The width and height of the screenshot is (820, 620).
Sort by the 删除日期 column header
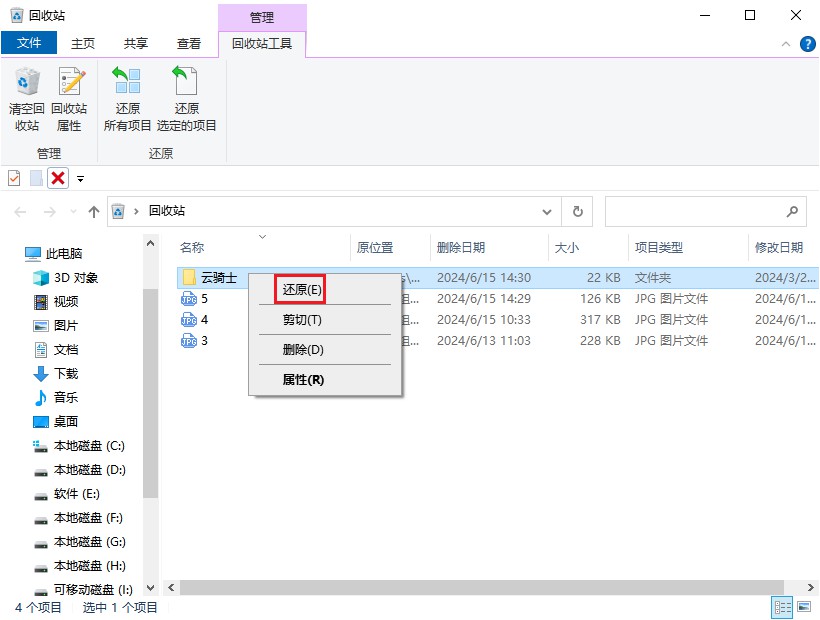tap(461, 248)
